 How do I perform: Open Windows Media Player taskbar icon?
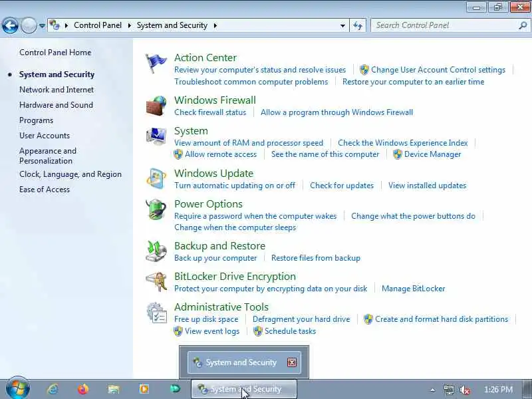pyautogui.click(x=144, y=389)
